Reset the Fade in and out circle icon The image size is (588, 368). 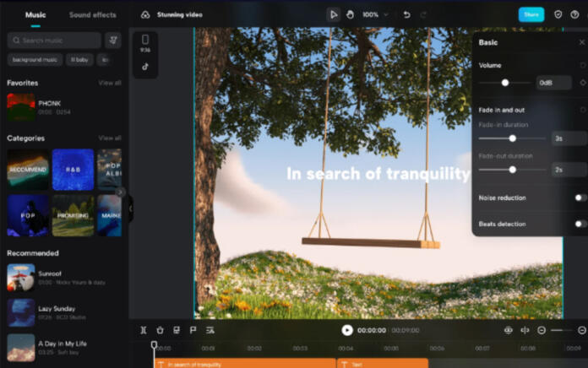[x=583, y=110]
